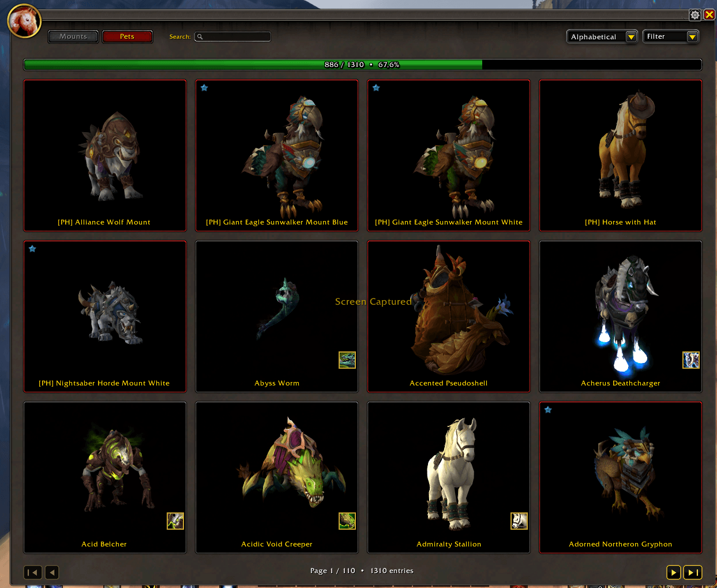Select the Admiralty Stallion model

pyautogui.click(x=452, y=473)
